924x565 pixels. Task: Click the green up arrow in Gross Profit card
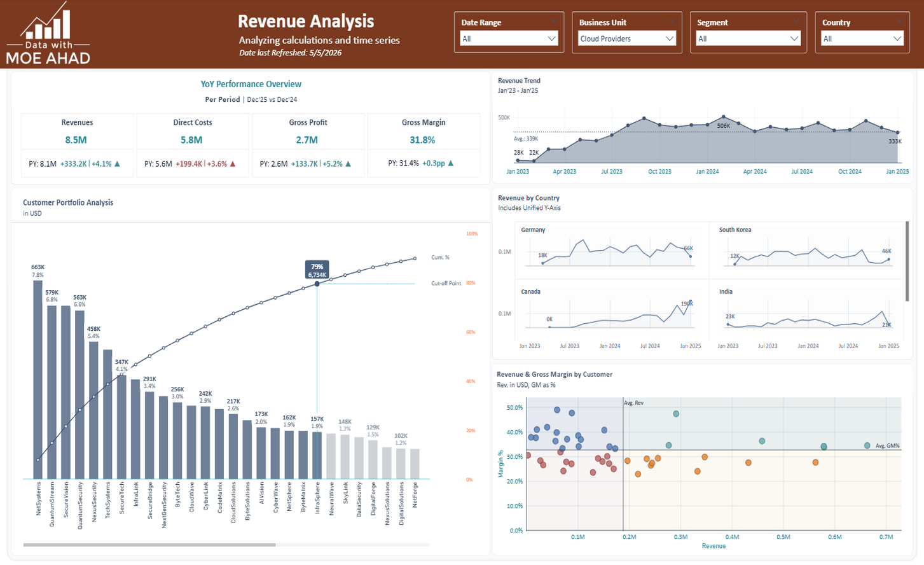[348, 164]
